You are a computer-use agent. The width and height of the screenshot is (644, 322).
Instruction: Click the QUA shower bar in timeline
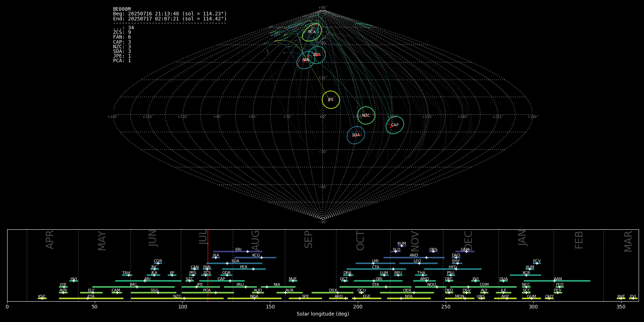click(503, 281)
